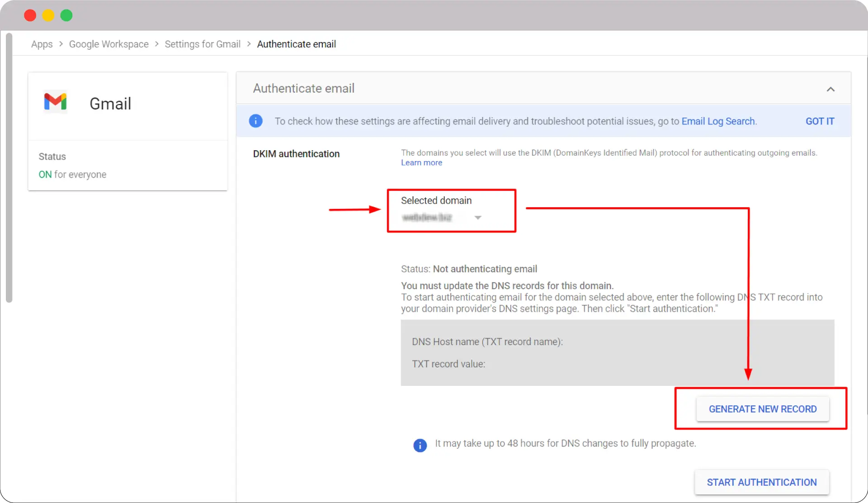The width and height of the screenshot is (868, 503).
Task: Expand the domain selector arrow
Action: pos(478,218)
